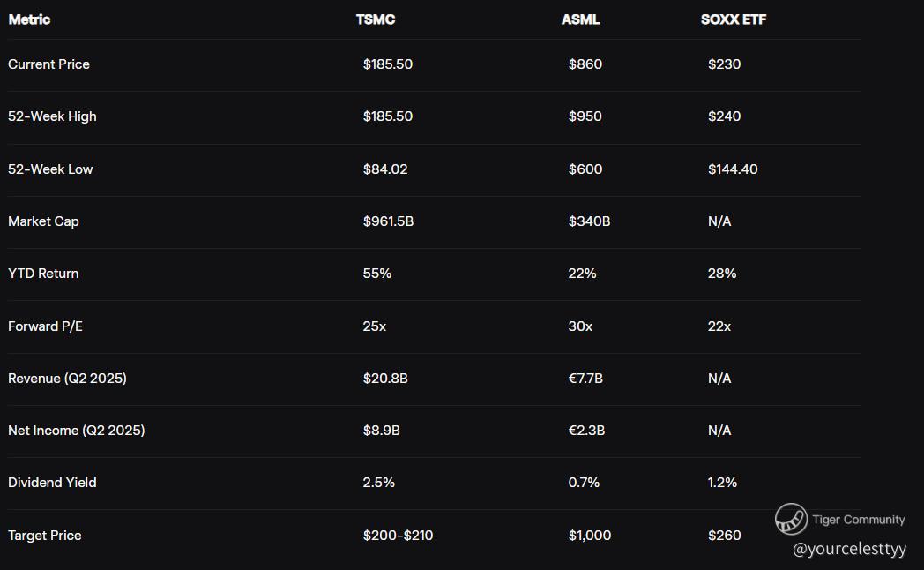
Task: Click the 52-Week High row label
Action: [52, 116]
